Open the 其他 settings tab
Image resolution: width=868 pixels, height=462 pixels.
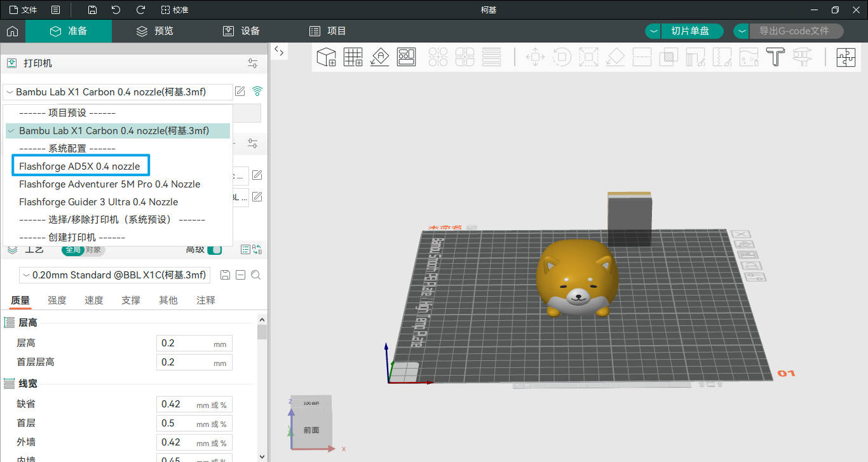coord(168,300)
